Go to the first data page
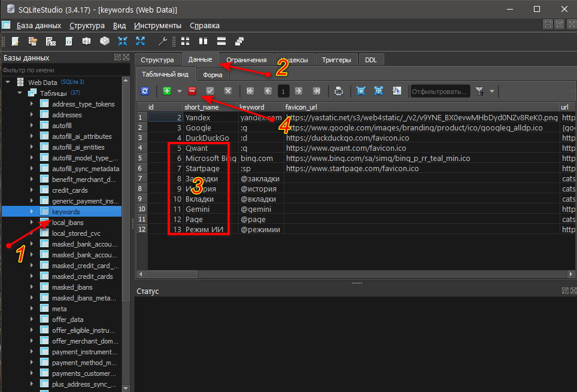The width and height of the screenshot is (577, 392). [x=250, y=91]
